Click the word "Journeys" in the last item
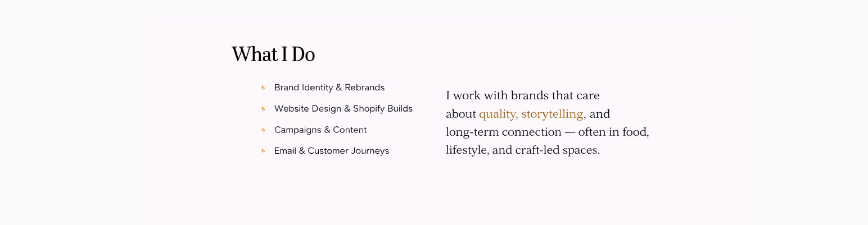The height and width of the screenshot is (225, 868). click(370, 150)
